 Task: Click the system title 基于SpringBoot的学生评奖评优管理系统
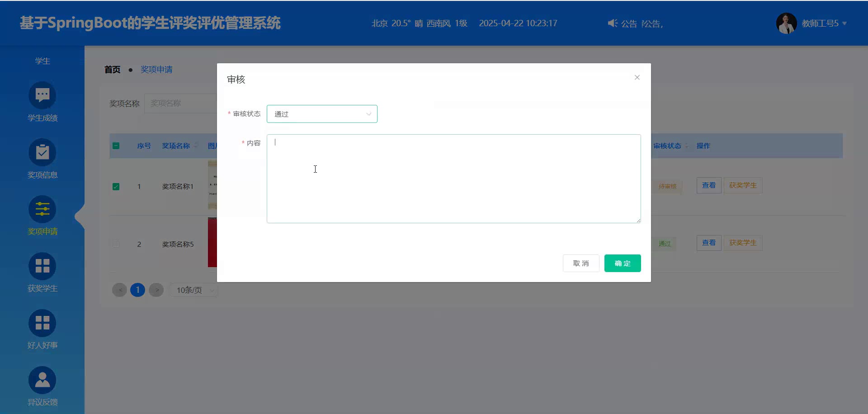click(x=150, y=23)
